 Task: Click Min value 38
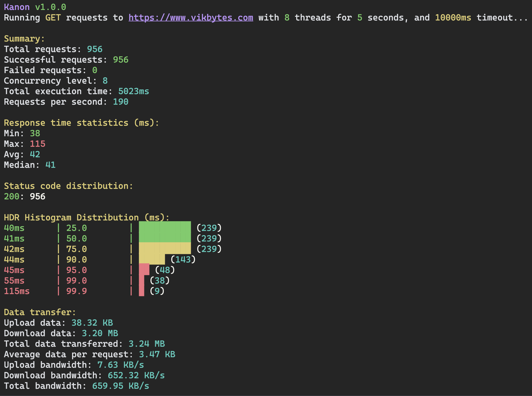pos(35,133)
